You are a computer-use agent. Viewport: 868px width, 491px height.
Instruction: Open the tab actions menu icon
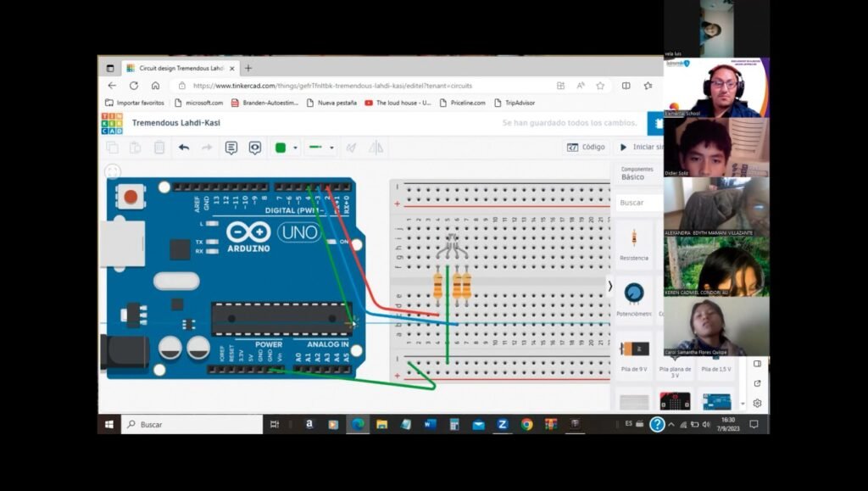[x=110, y=68]
